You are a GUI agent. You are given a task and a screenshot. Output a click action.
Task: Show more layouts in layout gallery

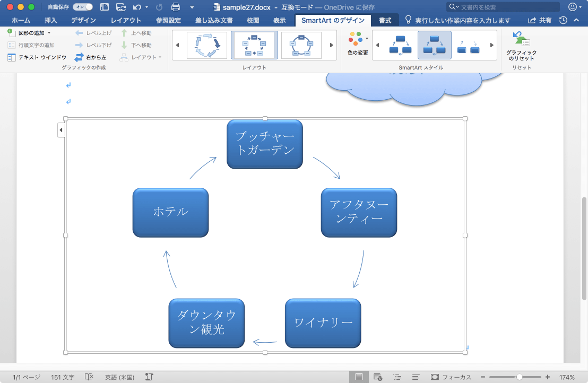click(332, 45)
